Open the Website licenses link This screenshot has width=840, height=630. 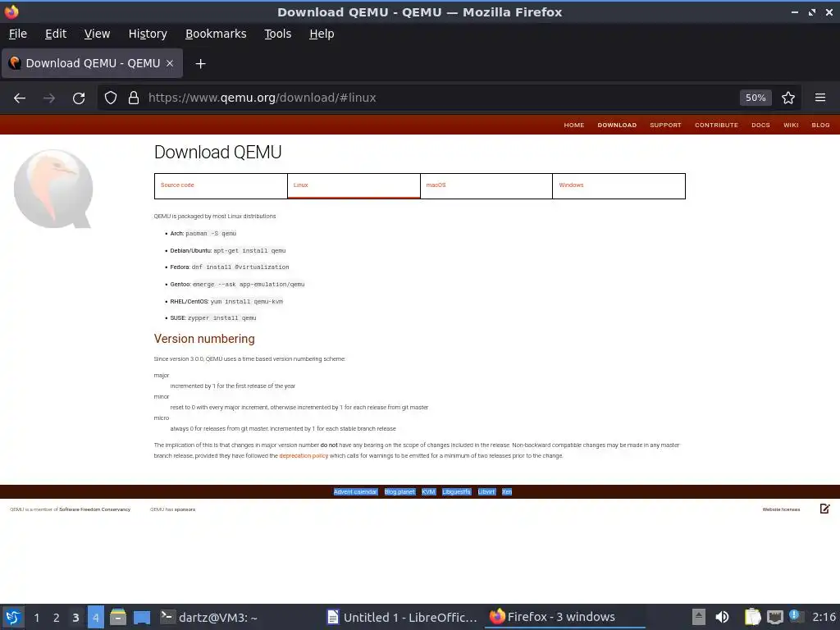point(781,509)
